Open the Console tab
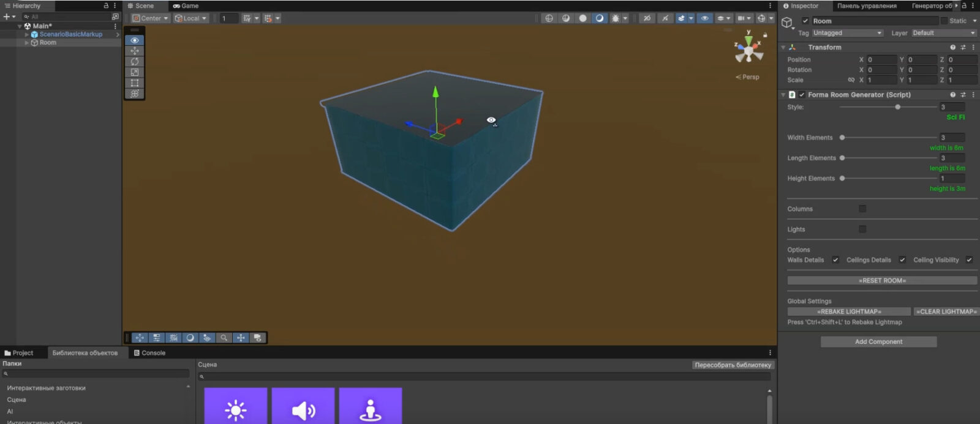This screenshot has height=424, width=980. point(150,353)
